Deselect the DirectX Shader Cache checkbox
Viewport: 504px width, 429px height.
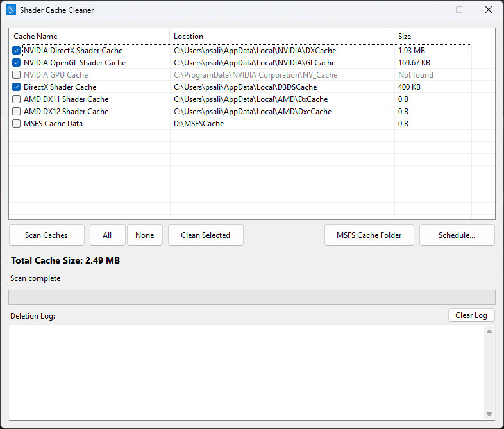[17, 87]
